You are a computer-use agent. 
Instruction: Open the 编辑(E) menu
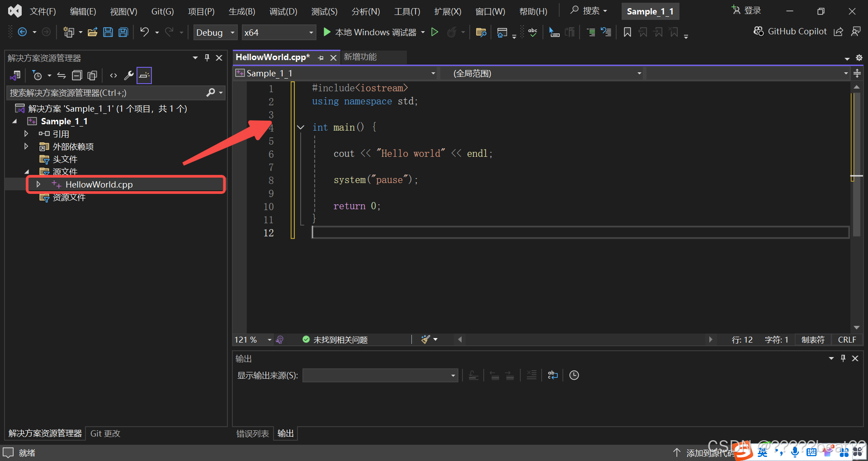[83, 11]
